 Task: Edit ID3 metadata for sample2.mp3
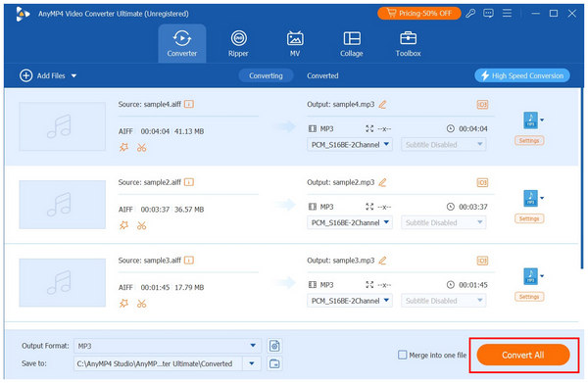482,182
